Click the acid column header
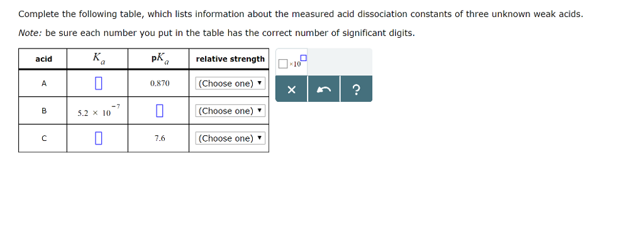This screenshot has height=239, width=644. coord(43,58)
